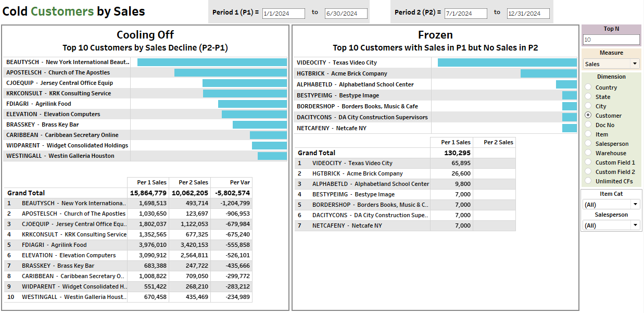Edit the Period 2 start date 7/1/2024

click(x=466, y=14)
